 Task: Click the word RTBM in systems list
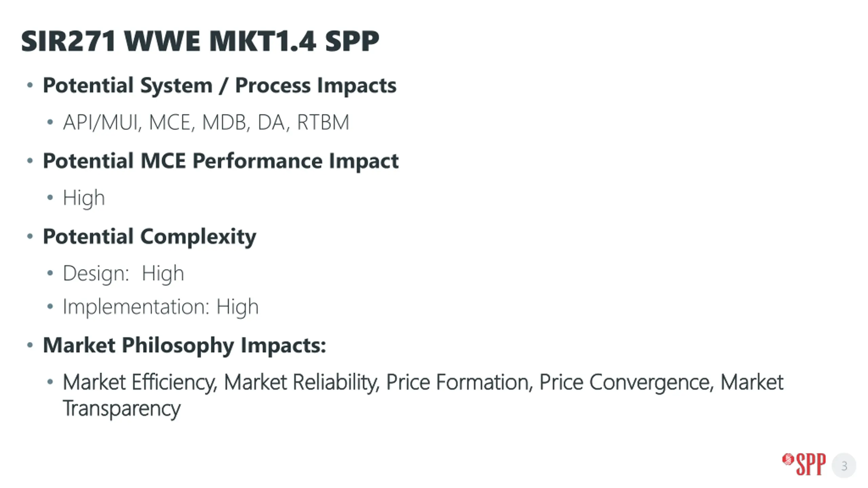tap(323, 122)
